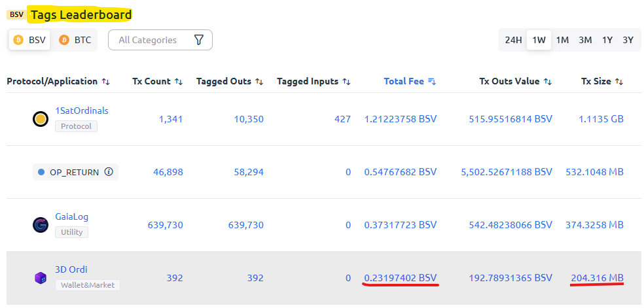
Task: Sort by Tagged Inputs column arrows
Action: pyautogui.click(x=347, y=82)
